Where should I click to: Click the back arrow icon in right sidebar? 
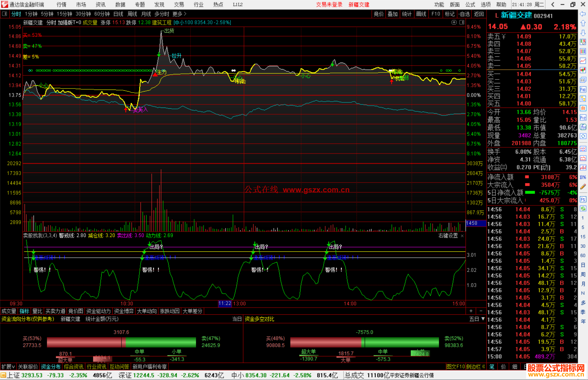[x=583, y=14]
